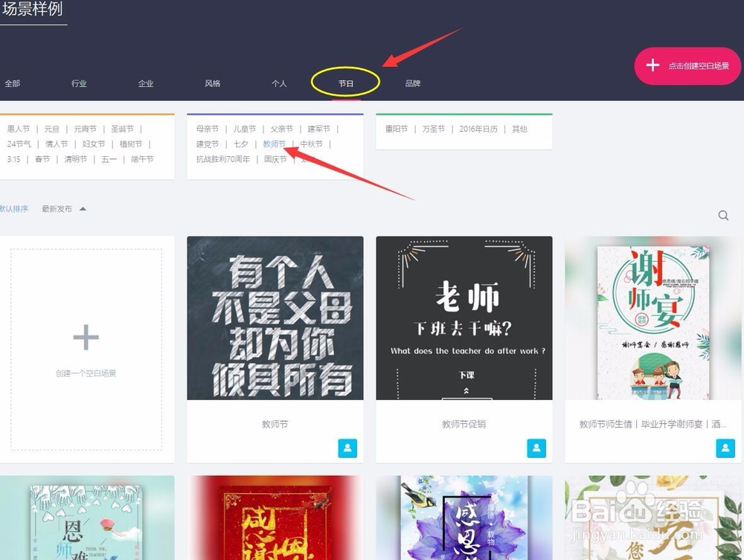Image resolution: width=744 pixels, height=560 pixels.
Task: Click the plus icon to create blank scene
Action: pos(86,336)
